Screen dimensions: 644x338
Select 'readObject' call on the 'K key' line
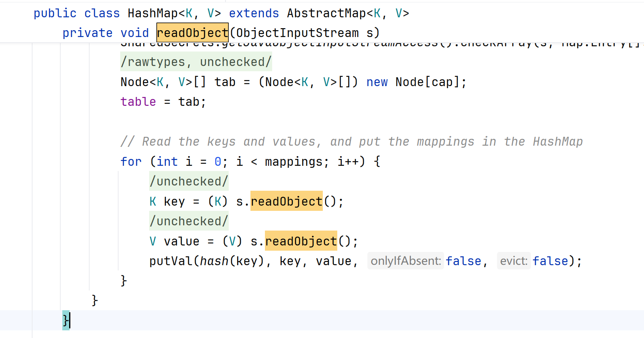coord(287,201)
